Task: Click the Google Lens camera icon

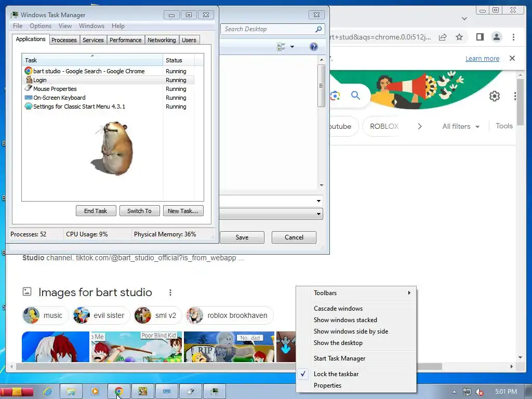Action: pos(335,96)
